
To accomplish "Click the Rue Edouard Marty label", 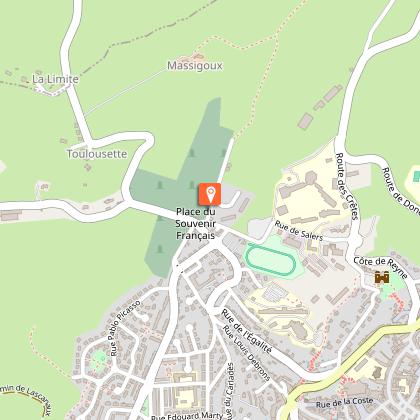I will click(x=186, y=416).
